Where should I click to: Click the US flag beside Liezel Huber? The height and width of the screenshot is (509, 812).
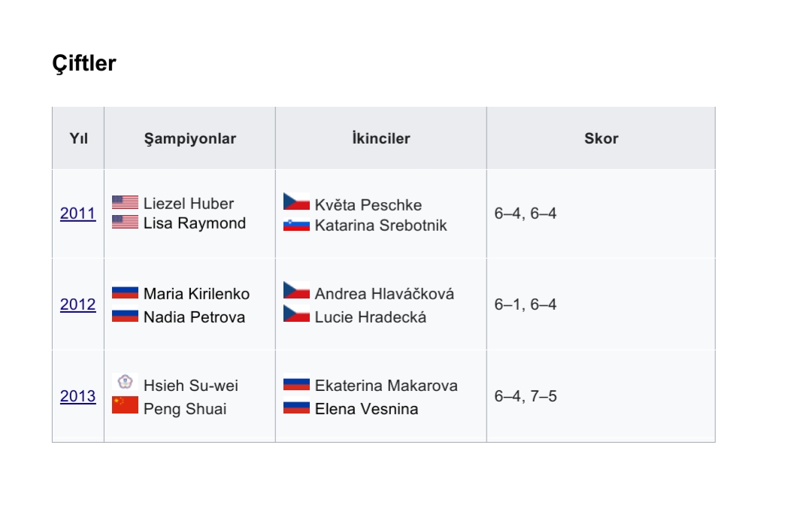click(126, 202)
